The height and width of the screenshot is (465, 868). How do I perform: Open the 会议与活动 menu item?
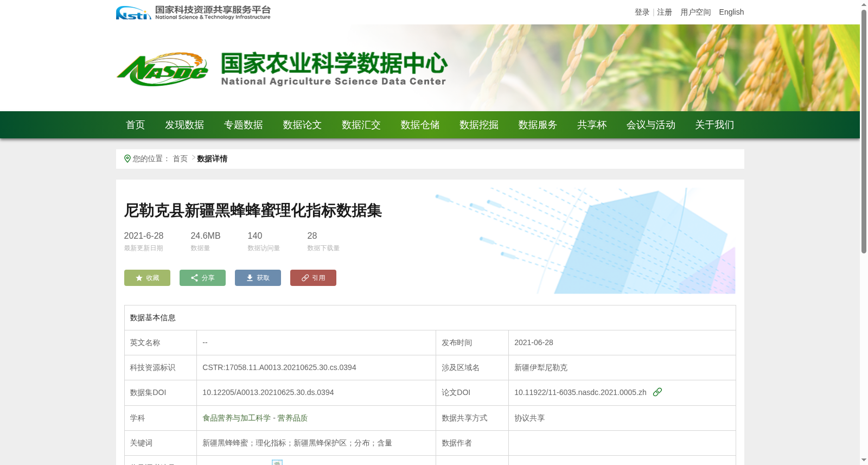(x=651, y=125)
